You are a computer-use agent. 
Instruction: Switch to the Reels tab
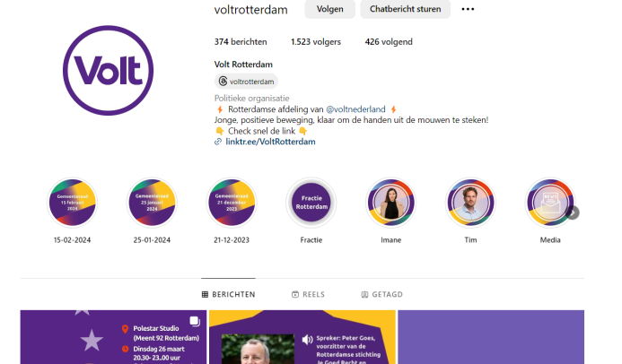308,294
